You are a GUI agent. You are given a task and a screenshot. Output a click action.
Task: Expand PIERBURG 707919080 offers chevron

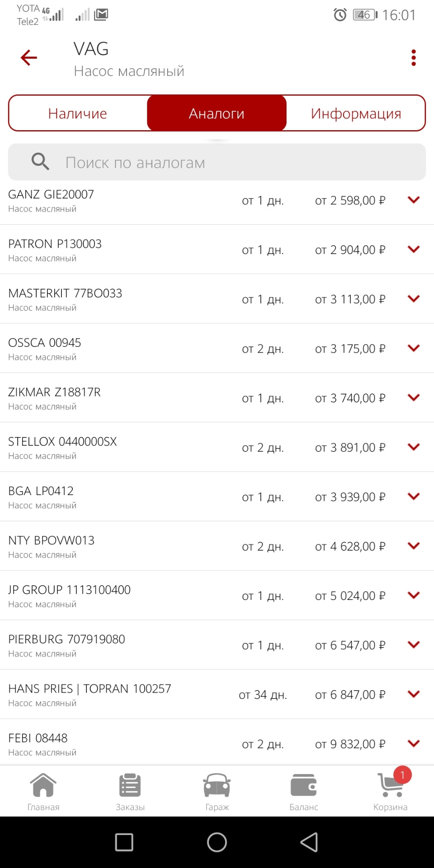point(414,645)
